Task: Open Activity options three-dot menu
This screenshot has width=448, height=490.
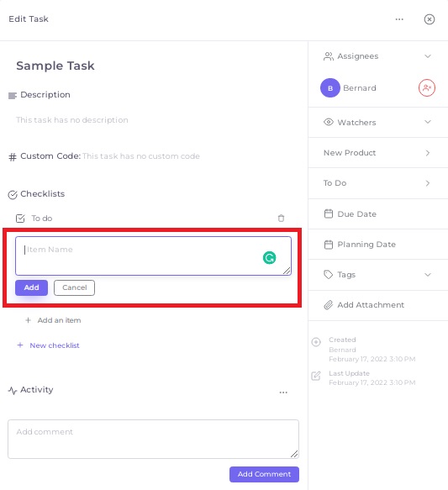Action: pyautogui.click(x=283, y=393)
